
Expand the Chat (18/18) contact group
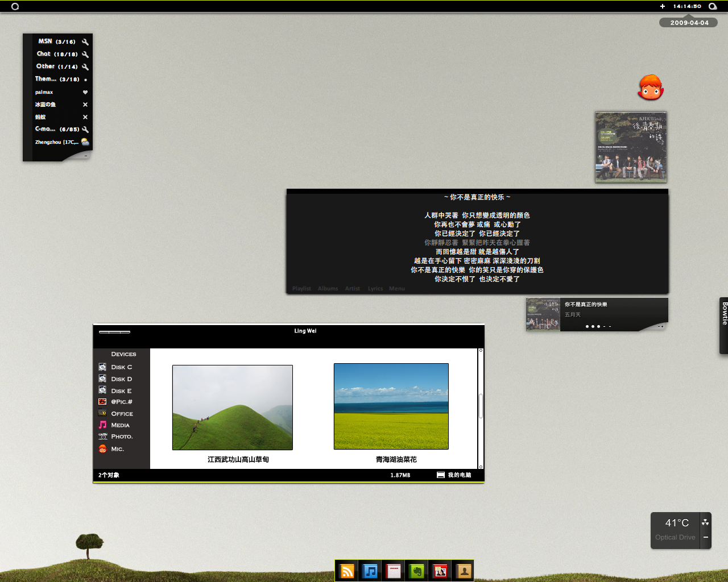click(x=57, y=54)
